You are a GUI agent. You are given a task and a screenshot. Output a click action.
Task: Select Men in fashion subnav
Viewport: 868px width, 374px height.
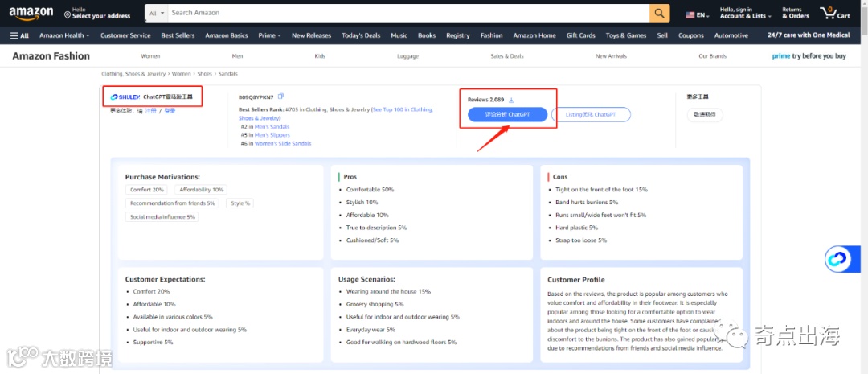pos(237,56)
